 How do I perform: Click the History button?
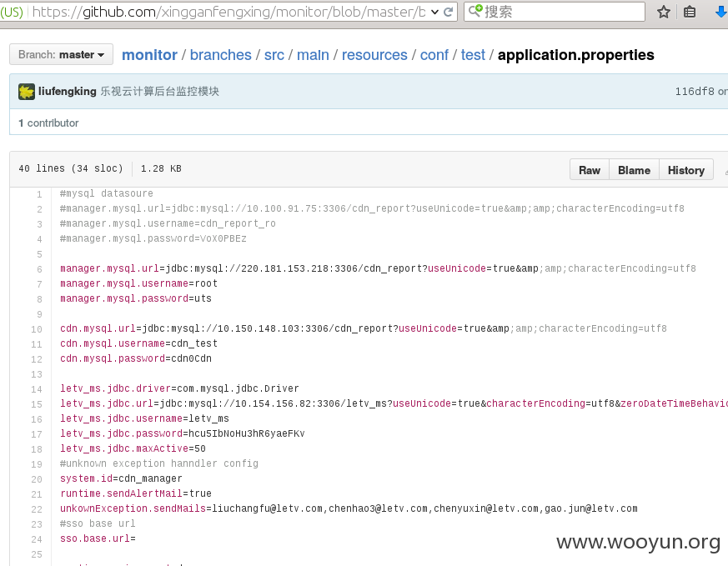click(686, 170)
